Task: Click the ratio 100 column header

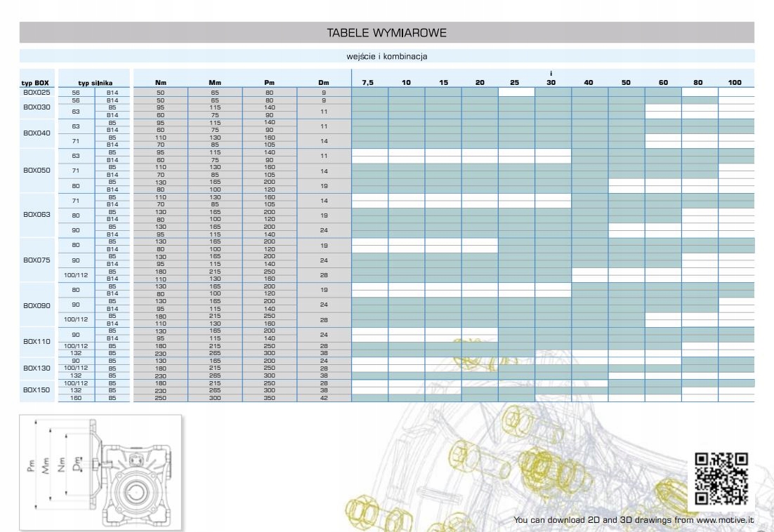Action: [x=735, y=82]
